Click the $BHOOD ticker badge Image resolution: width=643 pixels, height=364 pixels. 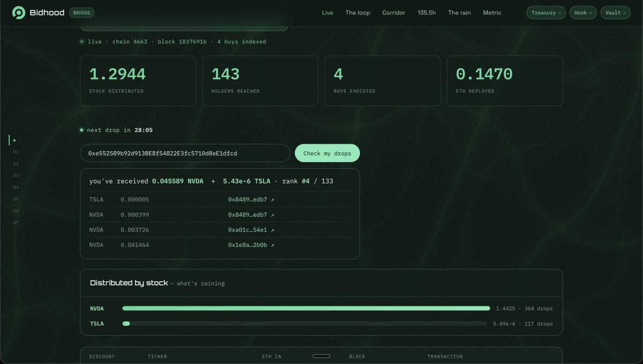[x=81, y=13]
